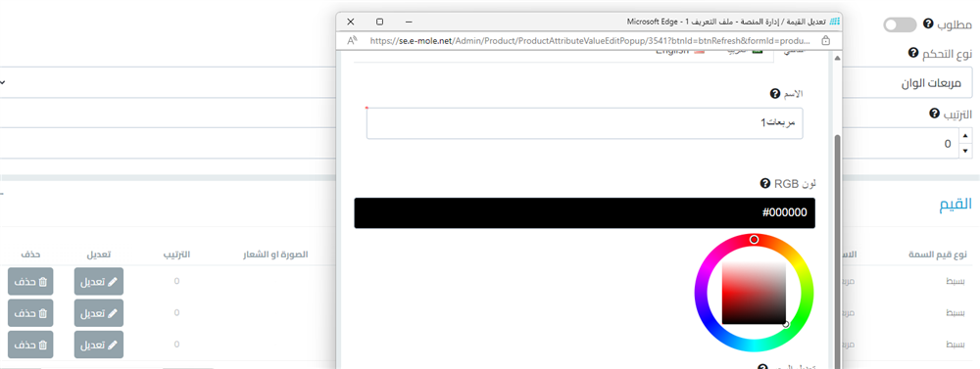
Task: Delete the second value row with حذف
Action: click(30, 312)
